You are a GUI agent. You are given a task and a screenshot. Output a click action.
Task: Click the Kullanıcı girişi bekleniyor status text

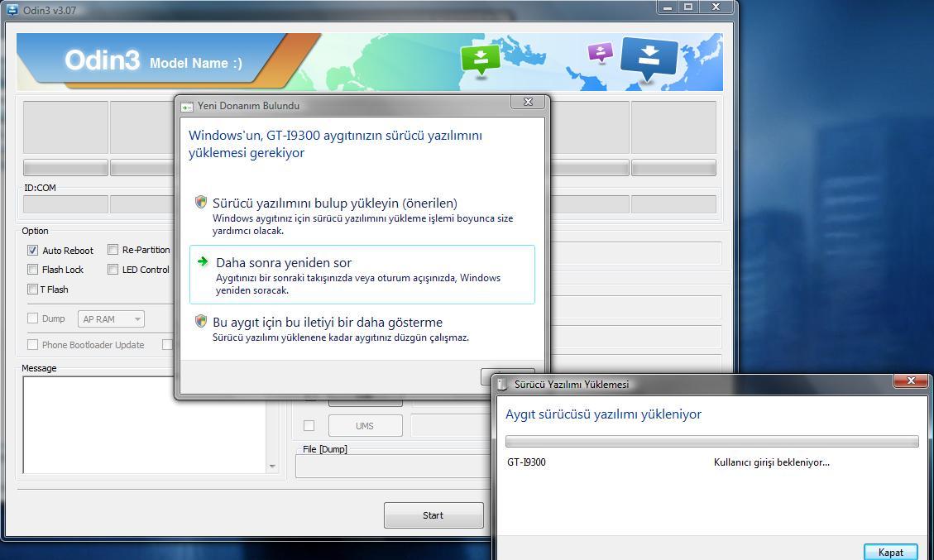(771, 462)
